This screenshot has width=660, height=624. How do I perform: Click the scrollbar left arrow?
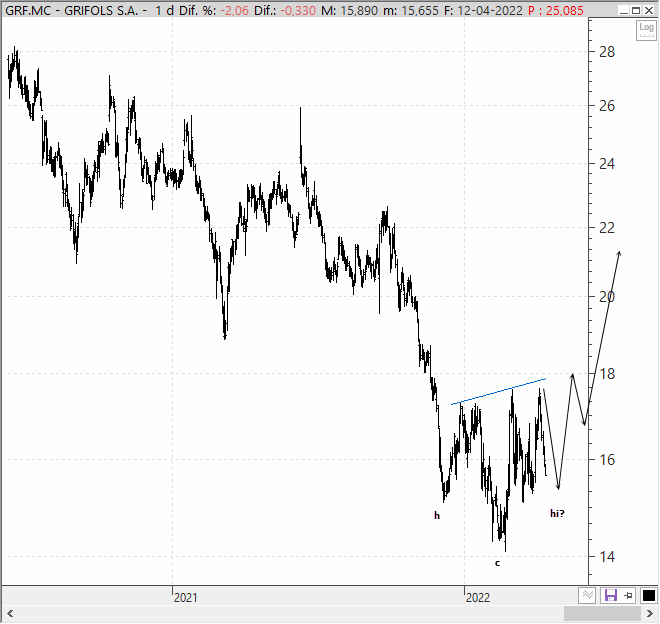(x=10, y=613)
